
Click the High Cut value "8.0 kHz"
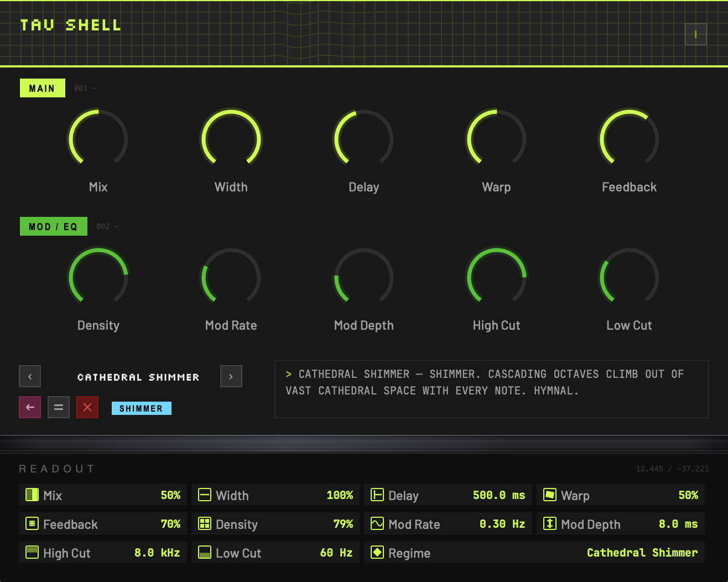click(x=157, y=553)
